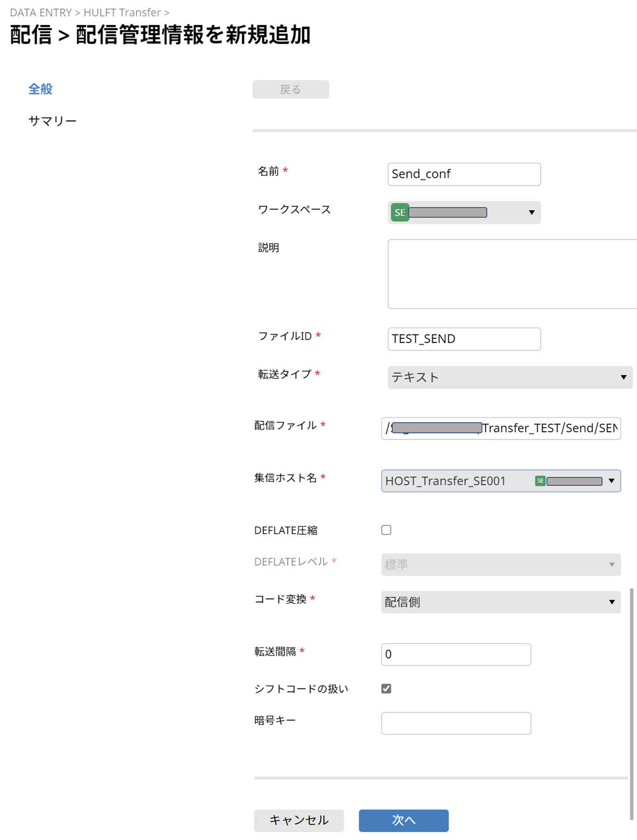Screen dimensions: 637x840
Task: Open the 集信ホスト名 dropdown HOST_Transfer_SE001
Action: point(501,481)
